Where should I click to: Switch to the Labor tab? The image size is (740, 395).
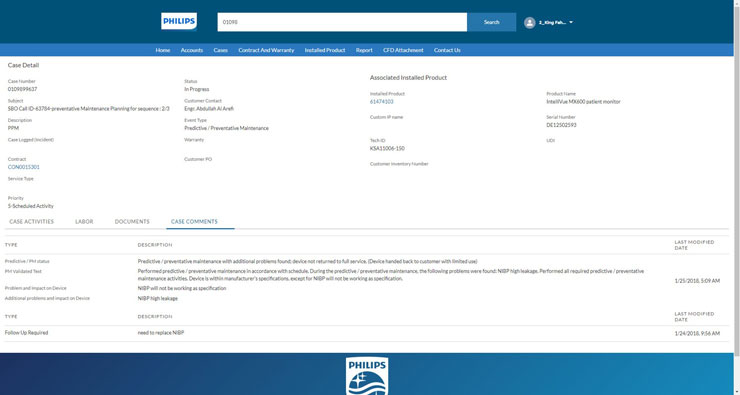pos(84,221)
